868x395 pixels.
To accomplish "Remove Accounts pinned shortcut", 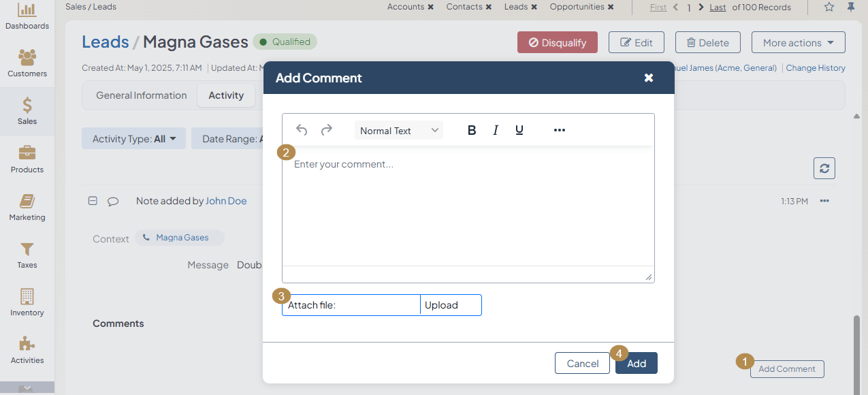I will click(430, 7).
